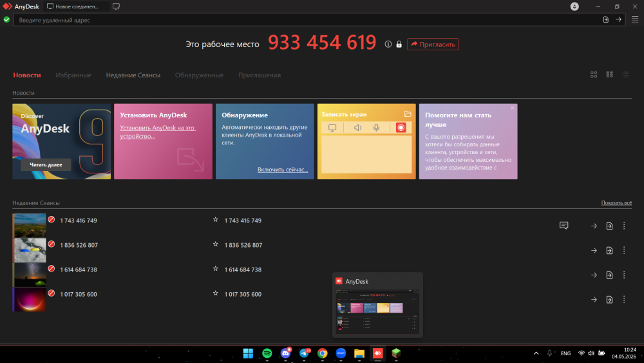The image size is (644, 363).
Task: Connect to session 1 614 684 738 via arrow
Action: (594, 275)
